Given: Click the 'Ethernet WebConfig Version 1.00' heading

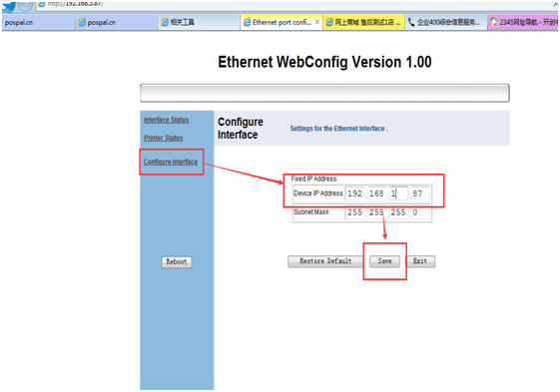Looking at the screenshot, I should [324, 62].
